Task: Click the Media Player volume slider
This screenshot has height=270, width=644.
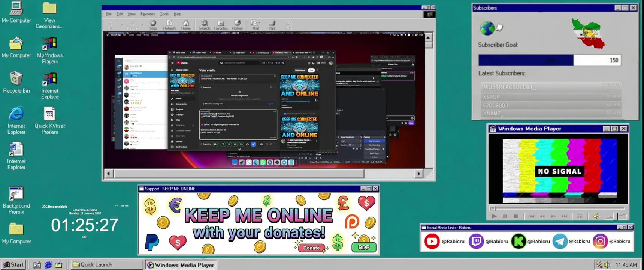Action: coord(615,216)
